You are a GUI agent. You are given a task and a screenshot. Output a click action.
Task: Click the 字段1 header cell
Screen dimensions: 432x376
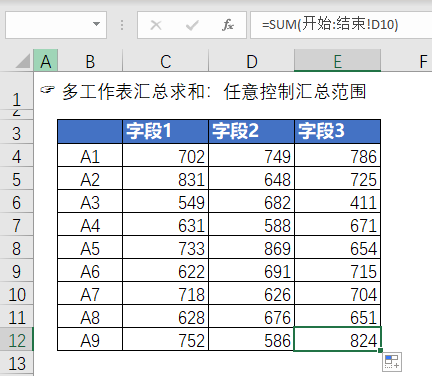coord(165,132)
